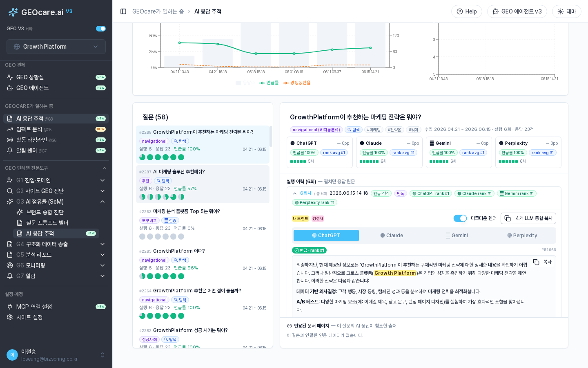Viewport: 588px width, 368px height.
Task: Click 6회 progress dots on Claude card
Action: 369,162
